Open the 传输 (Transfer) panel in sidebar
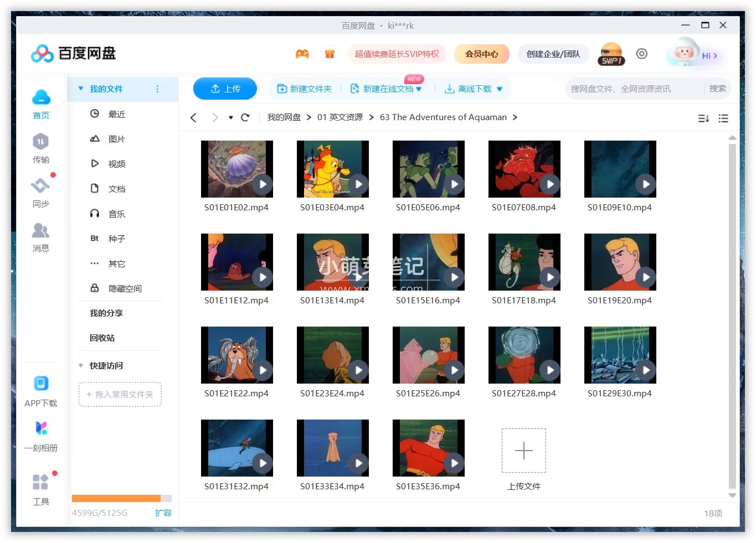 click(x=40, y=148)
